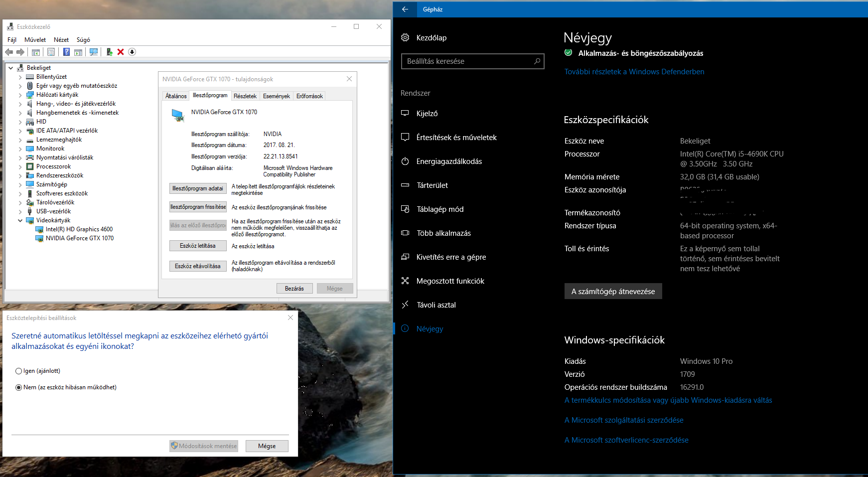Open Properties via the toolbar icon
The width and height of the screenshot is (868, 477).
click(x=51, y=52)
